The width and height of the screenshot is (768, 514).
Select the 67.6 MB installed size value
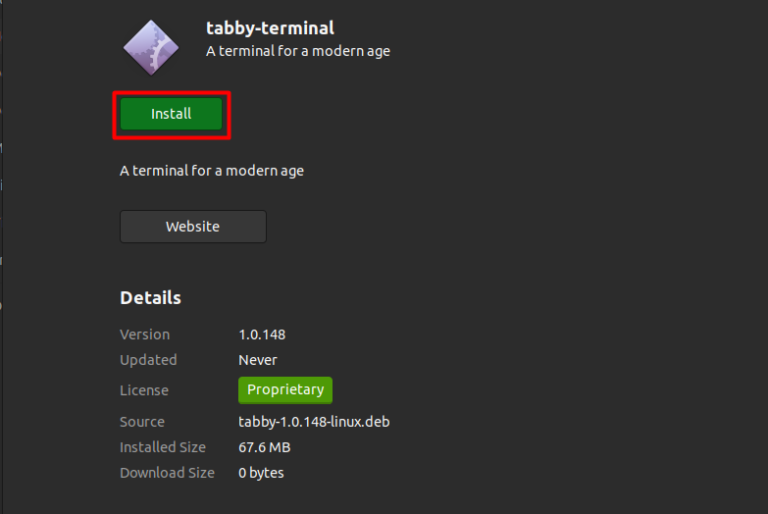[x=264, y=447]
